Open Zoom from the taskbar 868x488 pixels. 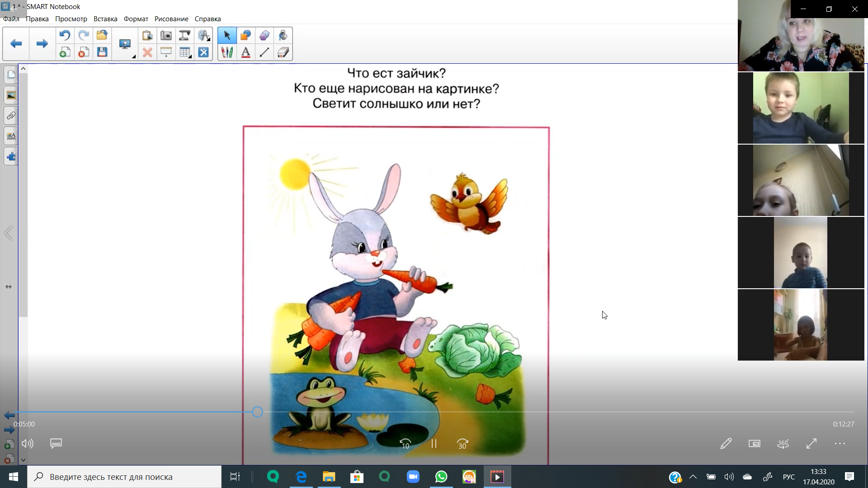pos(413,477)
